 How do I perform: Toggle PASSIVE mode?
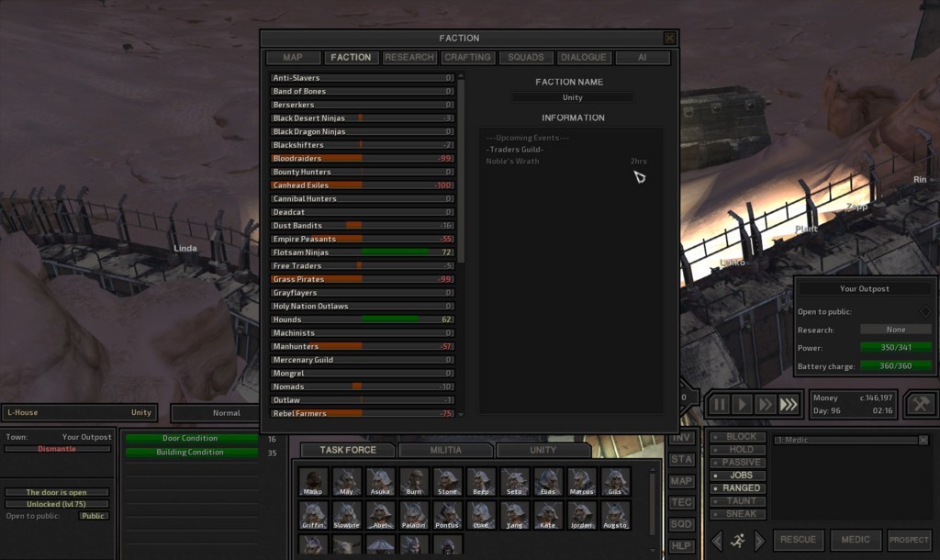(738, 463)
